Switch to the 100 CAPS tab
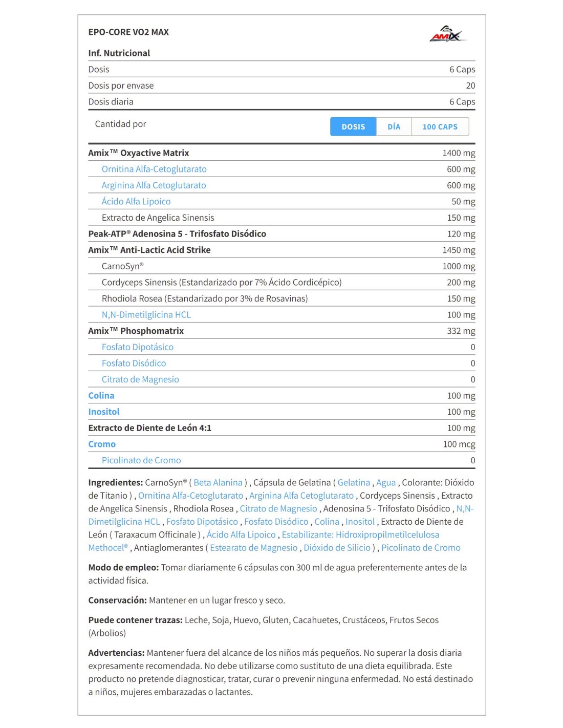Viewport: 563px width, 728px height. (x=440, y=126)
